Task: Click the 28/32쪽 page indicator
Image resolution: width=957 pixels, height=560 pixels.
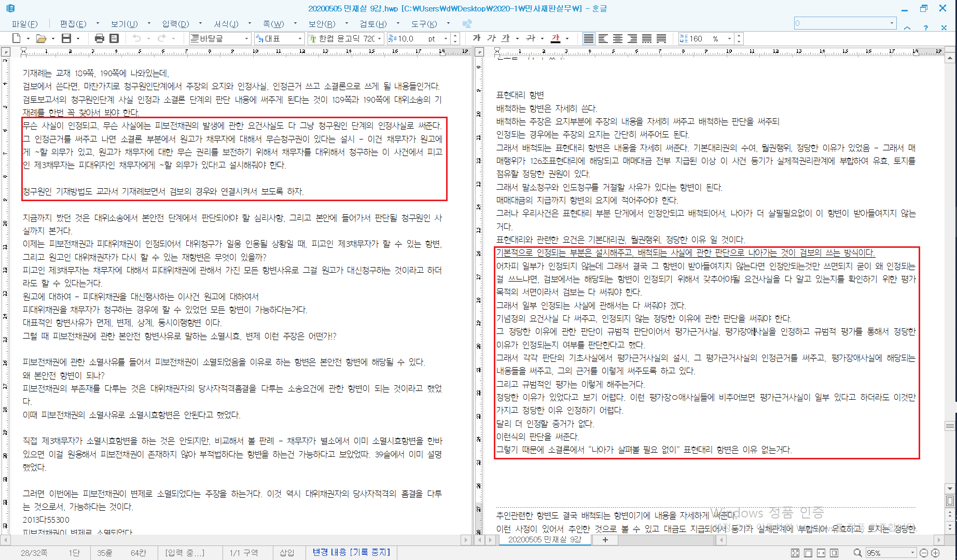Action: (34, 553)
